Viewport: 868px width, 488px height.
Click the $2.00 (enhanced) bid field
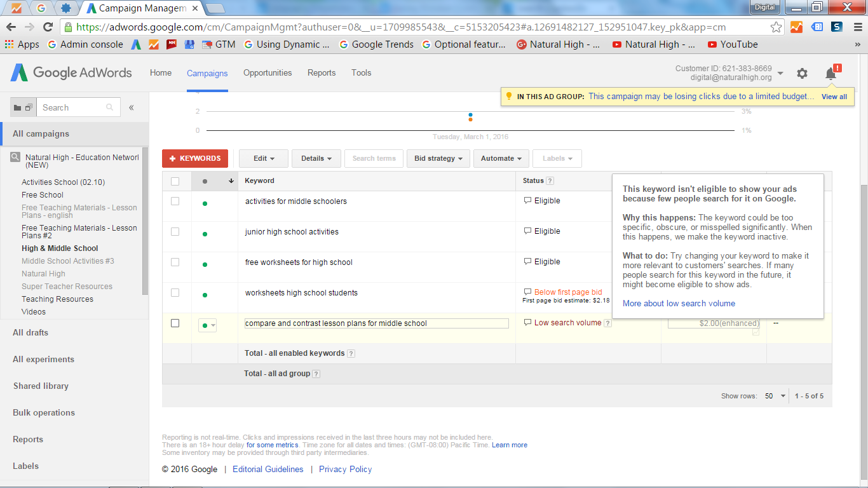click(714, 323)
